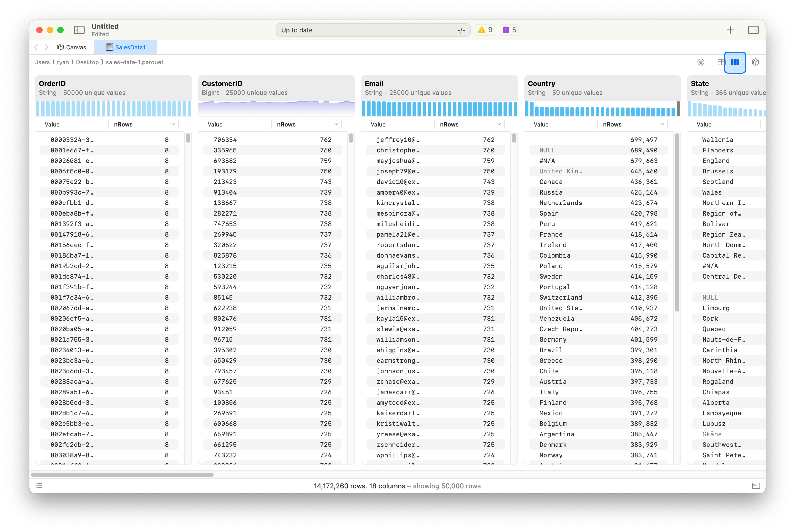The image size is (795, 532).
Task: Open the yellow warnings indicator showing 9
Action: coord(485,30)
